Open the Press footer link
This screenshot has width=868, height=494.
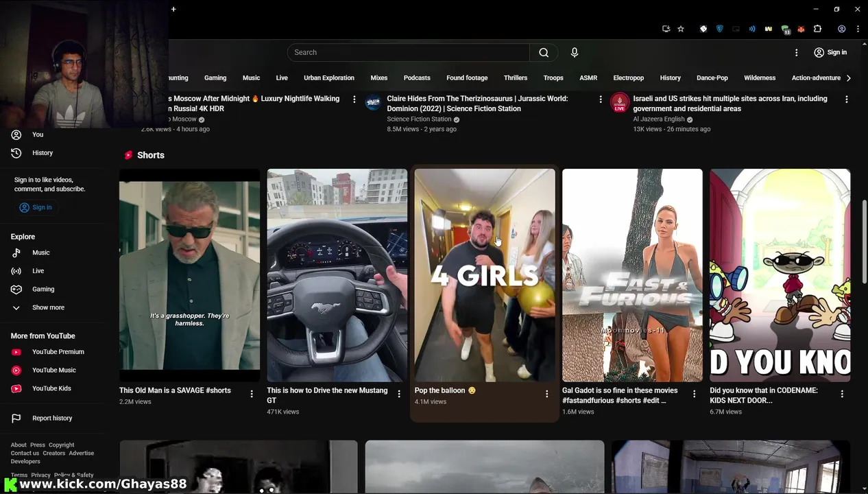point(38,445)
